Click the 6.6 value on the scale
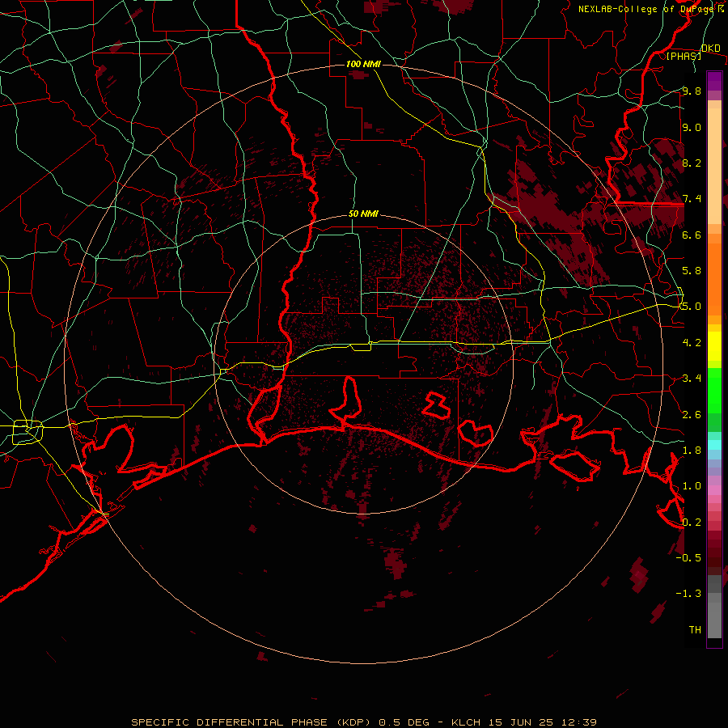 point(692,235)
